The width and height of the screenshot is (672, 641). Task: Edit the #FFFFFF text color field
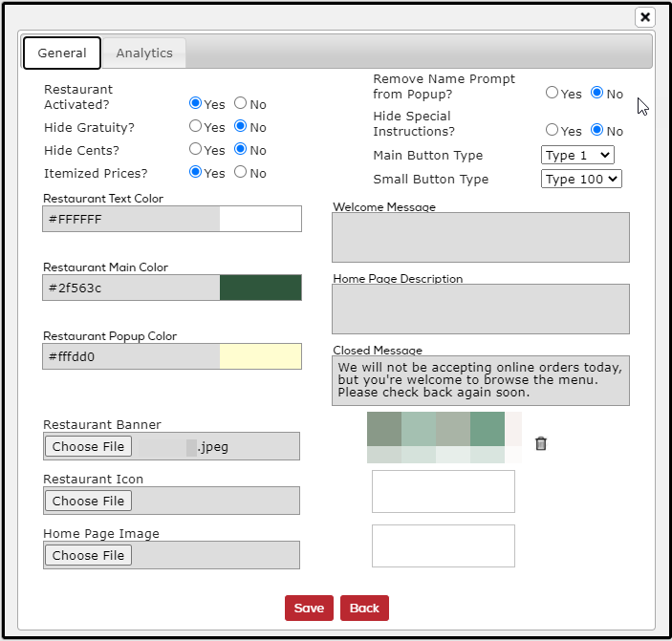131,219
